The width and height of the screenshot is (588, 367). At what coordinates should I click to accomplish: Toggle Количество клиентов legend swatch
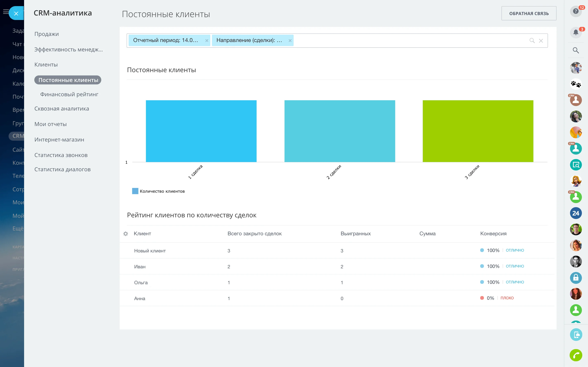135,191
